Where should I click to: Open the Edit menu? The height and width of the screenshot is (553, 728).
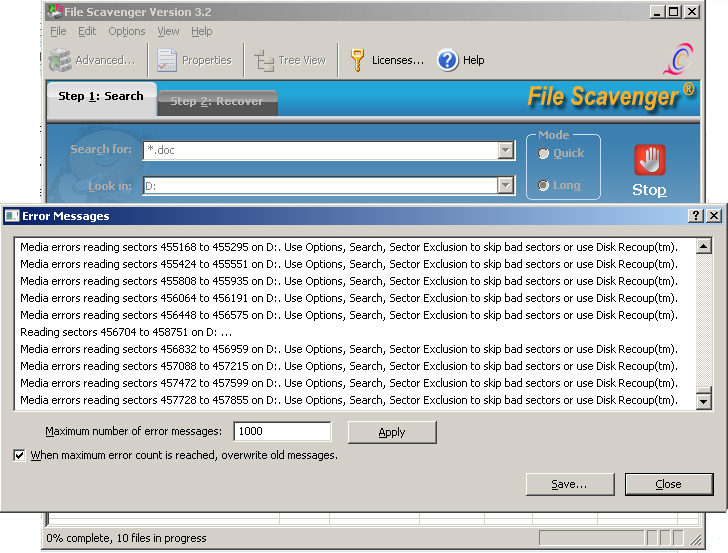[87, 31]
